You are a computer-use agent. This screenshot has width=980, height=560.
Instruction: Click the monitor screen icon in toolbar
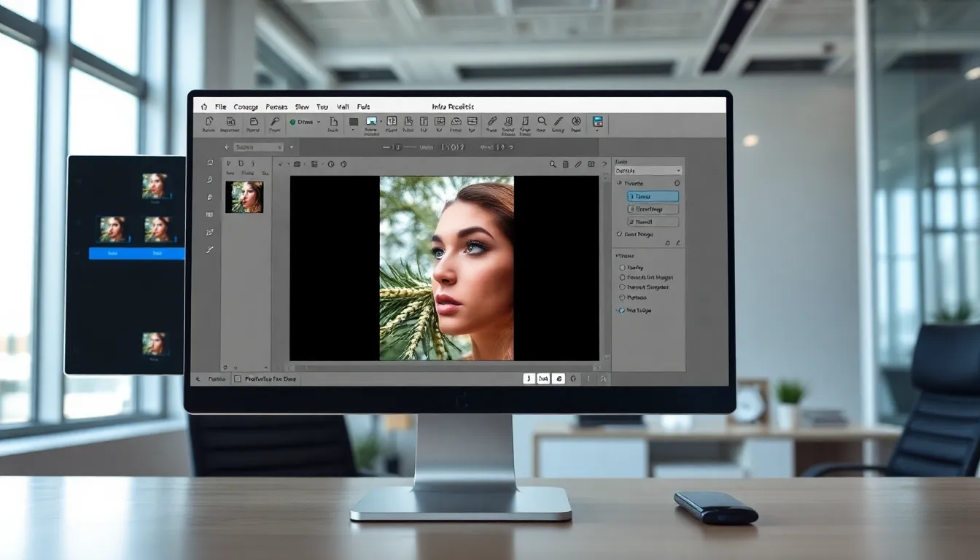[371, 122]
